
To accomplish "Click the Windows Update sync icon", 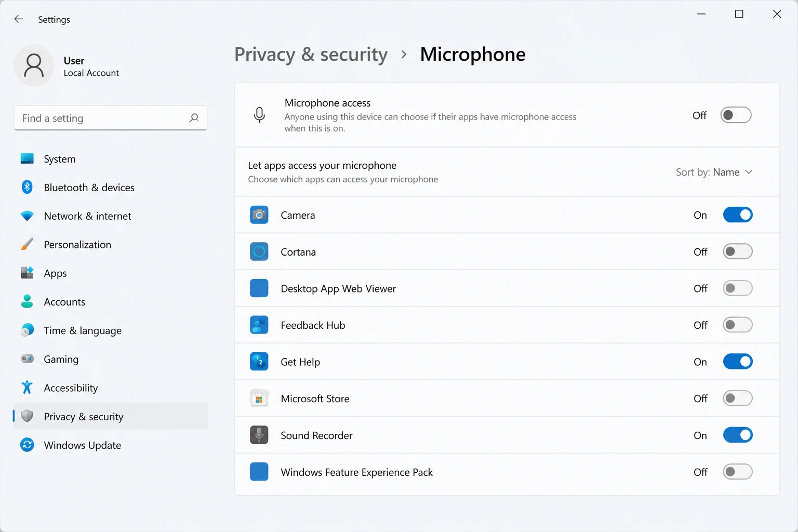I will (27, 445).
